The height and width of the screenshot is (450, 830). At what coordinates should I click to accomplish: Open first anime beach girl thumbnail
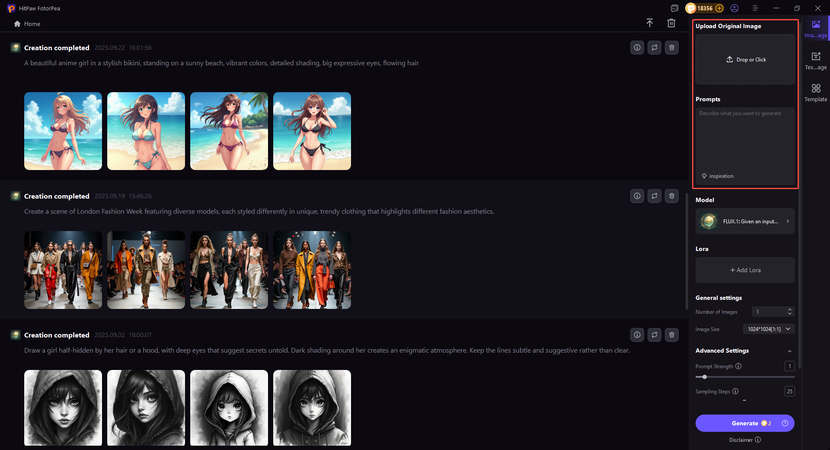click(63, 131)
